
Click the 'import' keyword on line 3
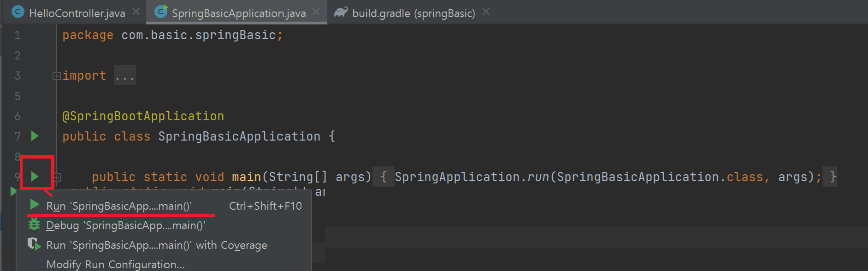pyautogui.click(x=84, y=76)
